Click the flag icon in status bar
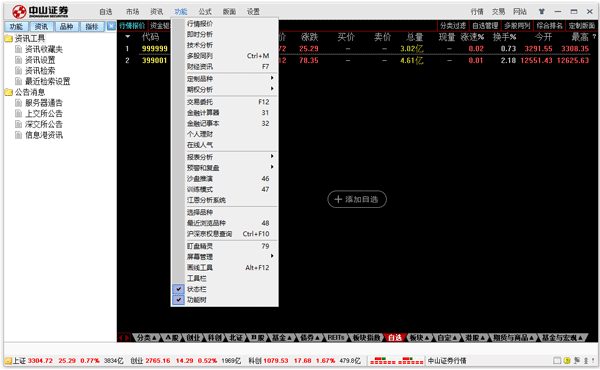Screen dimensions: 600x370 pyautogui.click(x=577, y=360)
